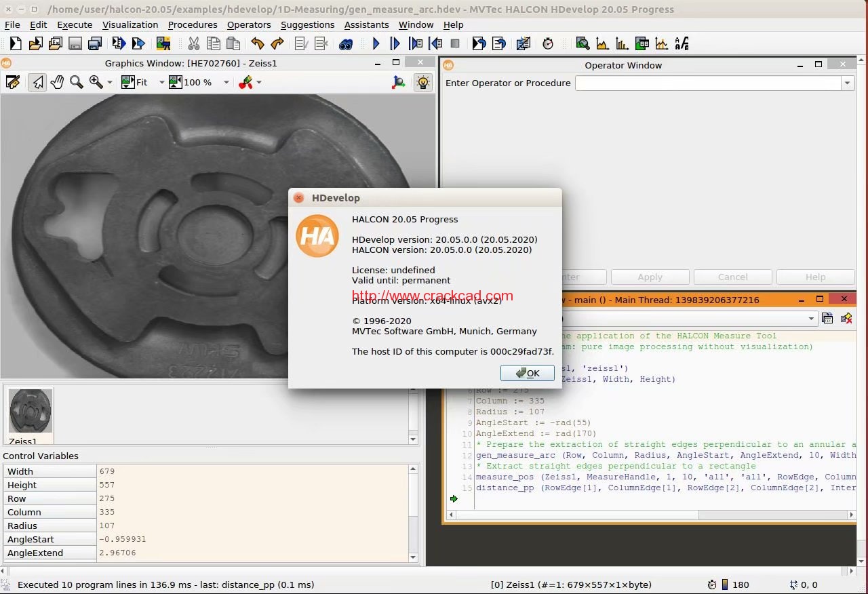
Task: Redo the action via arrow icon
Action: point(277,43)
